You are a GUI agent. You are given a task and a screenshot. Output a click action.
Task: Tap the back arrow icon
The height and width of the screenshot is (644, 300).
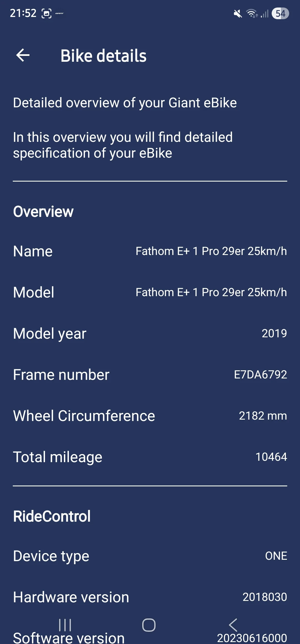tap(23, 55)
